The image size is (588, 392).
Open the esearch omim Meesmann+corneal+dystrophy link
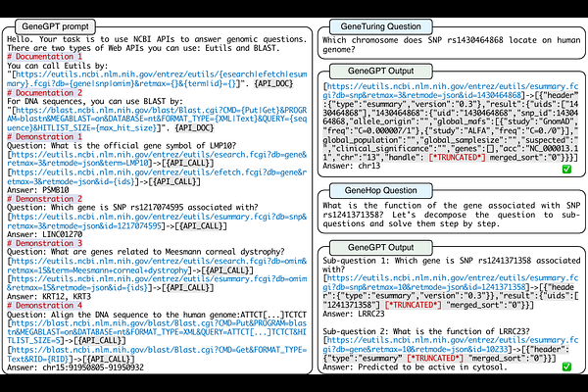click(158, 266)
